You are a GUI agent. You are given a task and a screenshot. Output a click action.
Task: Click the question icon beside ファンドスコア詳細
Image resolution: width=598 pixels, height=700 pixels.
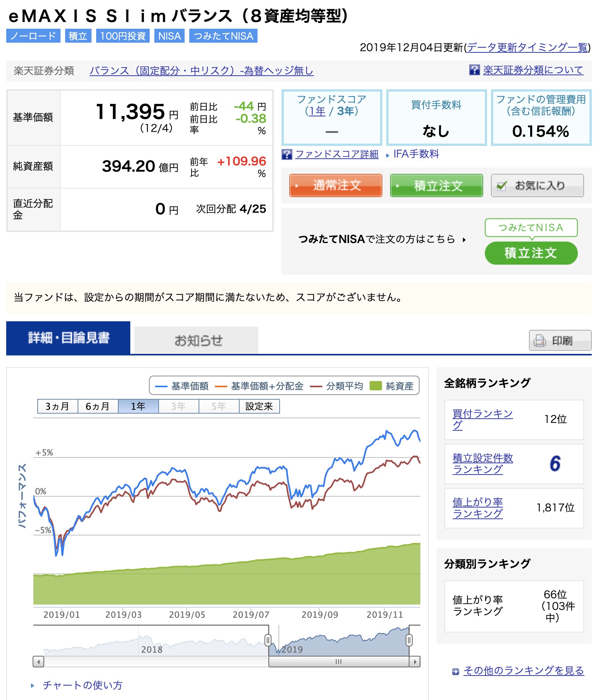(287, 154)
